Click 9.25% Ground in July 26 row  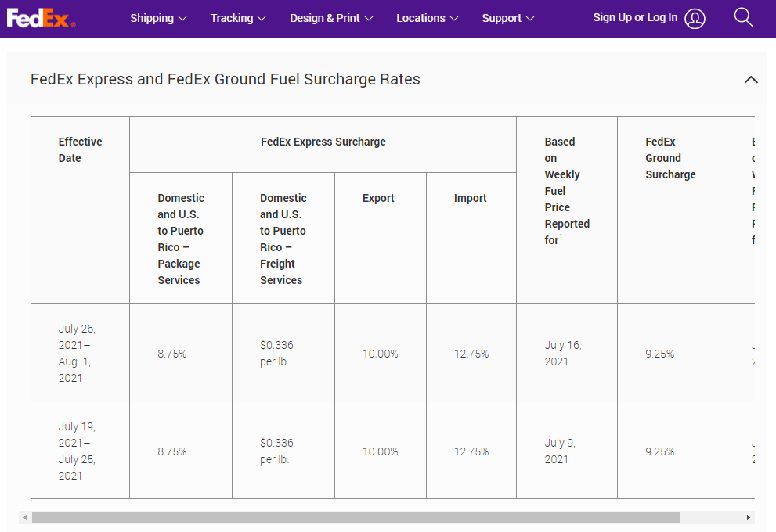click(x=659, y=354)
